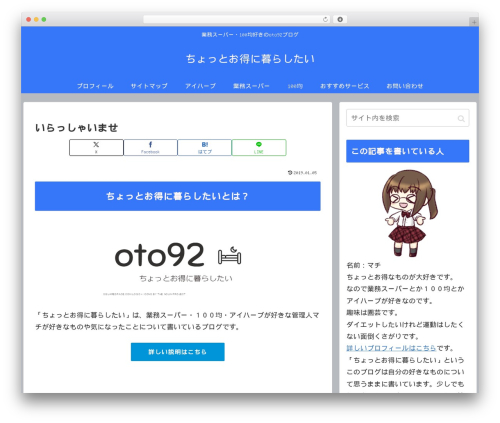Share the page on X
This screenshot has width=500, height=423.
coord(96,147)
